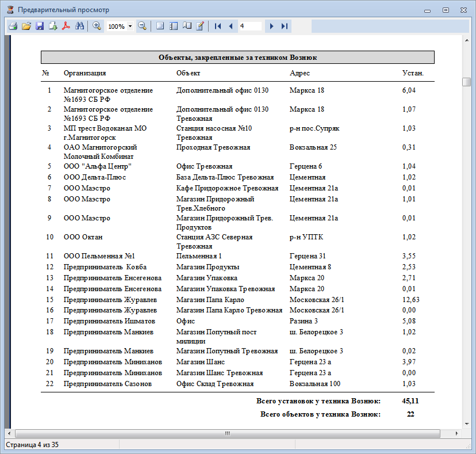The image size is (476, 454).
Task: Go to the previous page
Action: pyautogui.click(x=231, y=26)
